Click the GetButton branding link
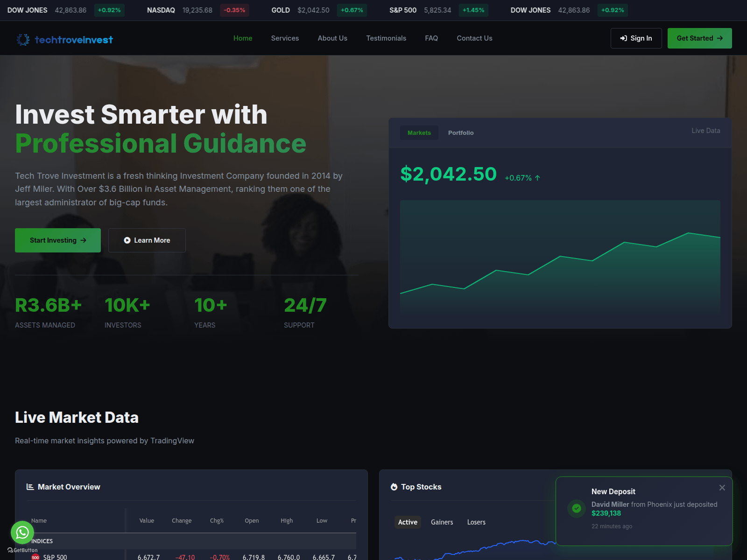Viewport: 747px width, 560px height. click(22, 550)
